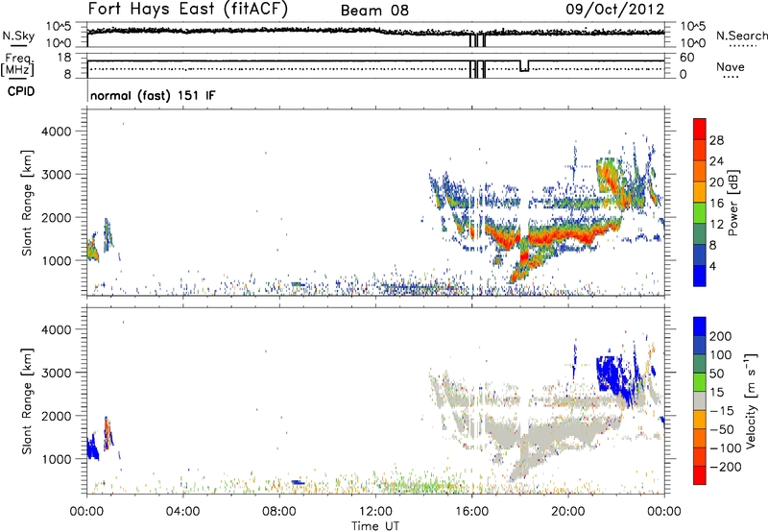768x532 pixels.
Task: Click the "60" tick on the Nave axis
Action: tap(686, 58)
